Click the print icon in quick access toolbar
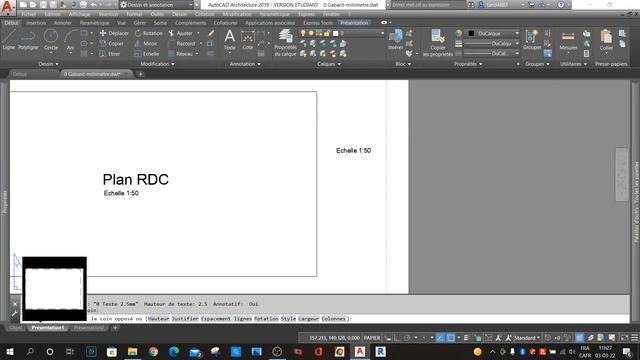The height and width of the screenshot is (360, 640). pos(83,4)
